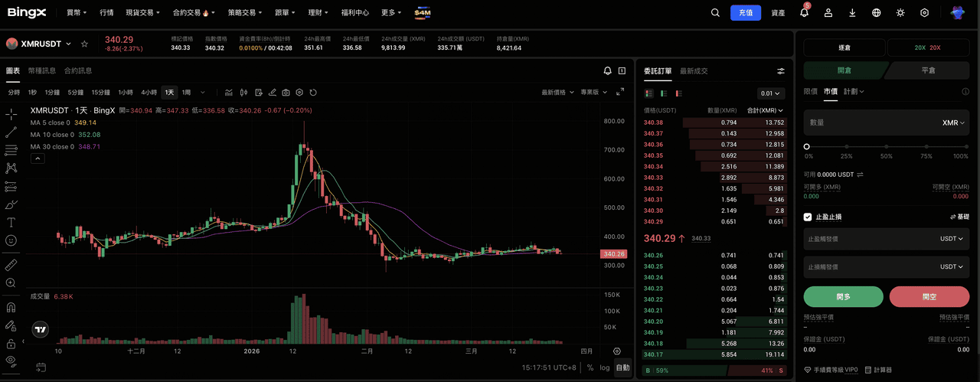980x382 pixels.
Task: Click the download app icon
Action: (852, 13)
